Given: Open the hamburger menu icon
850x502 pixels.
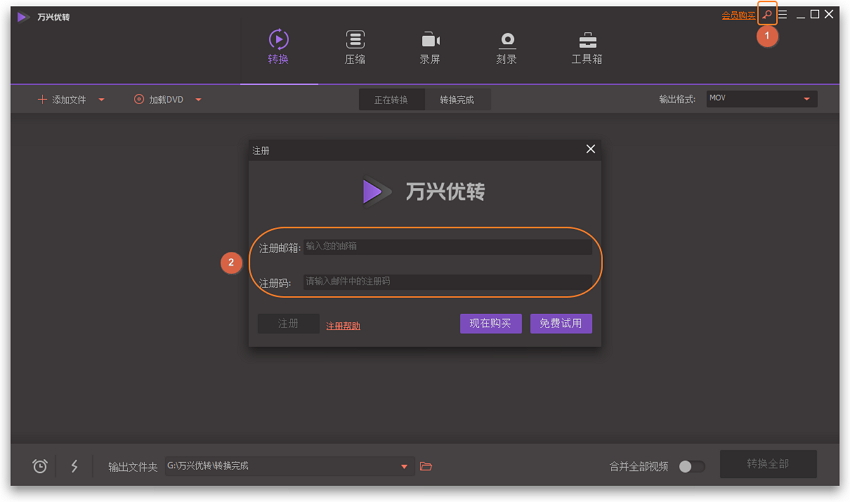Looking at the screenshot, I should (783, 15).
